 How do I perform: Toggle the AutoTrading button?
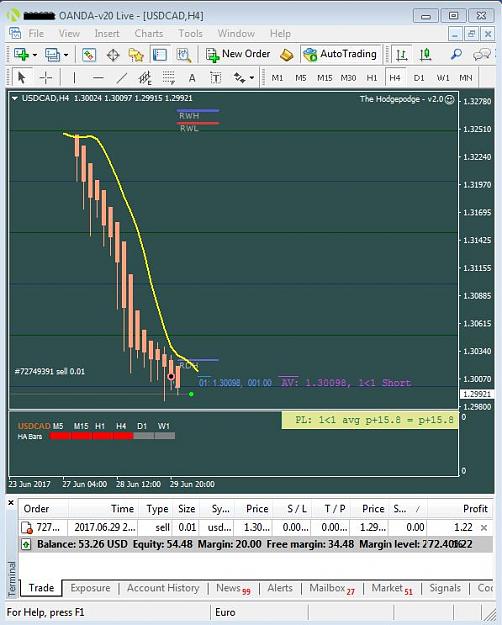tap(341, 54)
